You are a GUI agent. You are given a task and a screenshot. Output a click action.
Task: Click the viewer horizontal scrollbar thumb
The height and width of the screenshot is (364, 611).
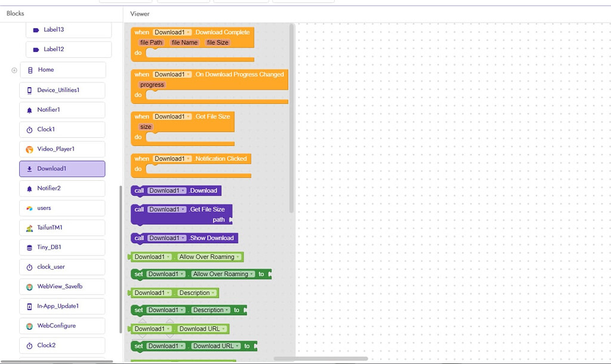[320, 359]
